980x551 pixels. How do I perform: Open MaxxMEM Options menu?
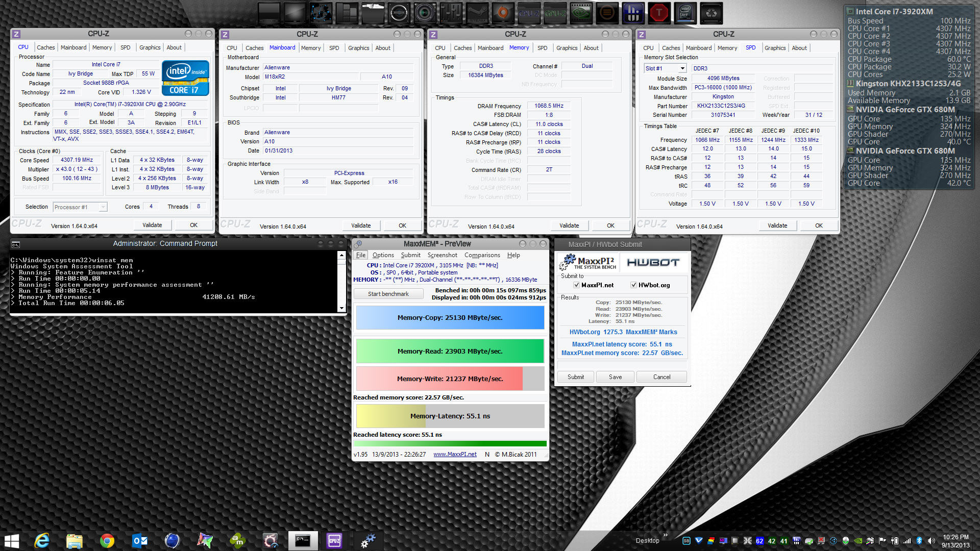pos(383,255)
